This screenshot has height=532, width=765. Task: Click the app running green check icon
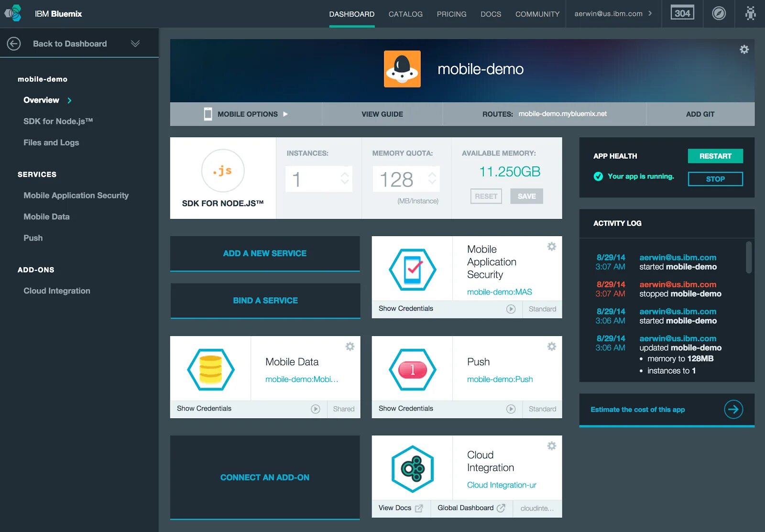coord(598,176)
